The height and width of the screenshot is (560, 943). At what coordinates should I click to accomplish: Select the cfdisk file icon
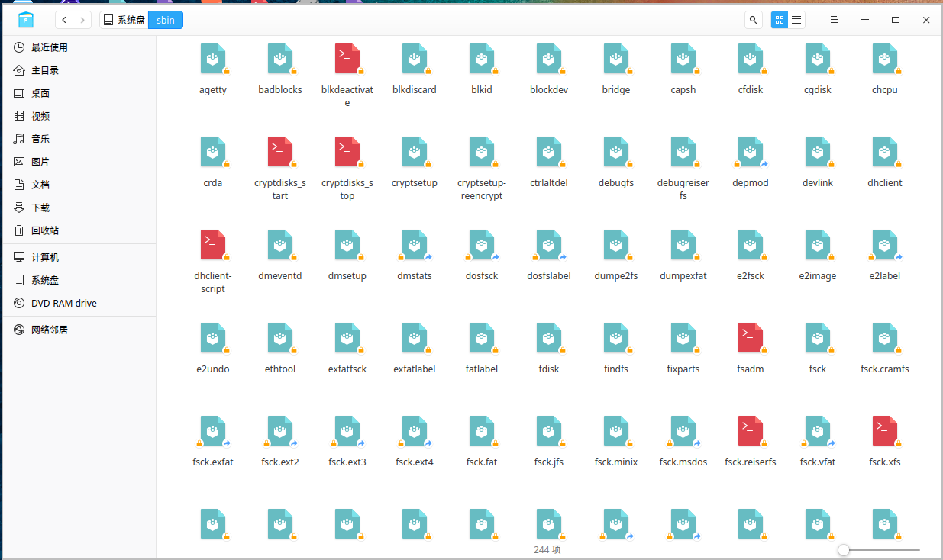pyautogui.click(x=751, y=59)
